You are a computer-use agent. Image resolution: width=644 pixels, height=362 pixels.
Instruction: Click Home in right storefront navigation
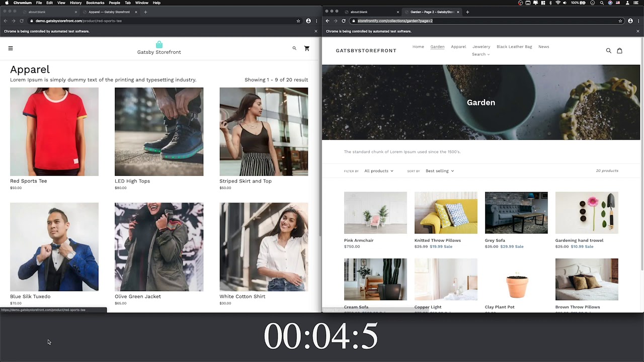[x=418, y=47]
